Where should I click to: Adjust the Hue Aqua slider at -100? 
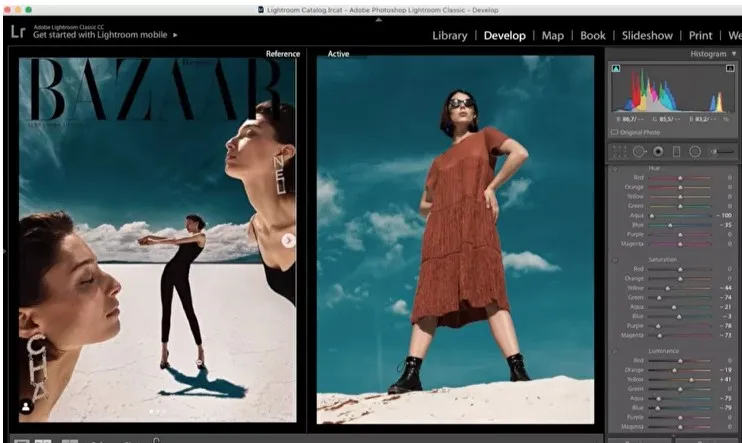[651, 215]
